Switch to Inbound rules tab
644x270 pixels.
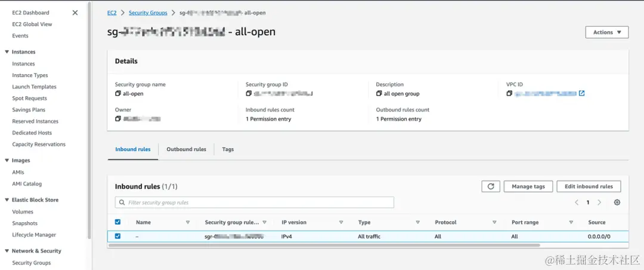pos(132,149)
